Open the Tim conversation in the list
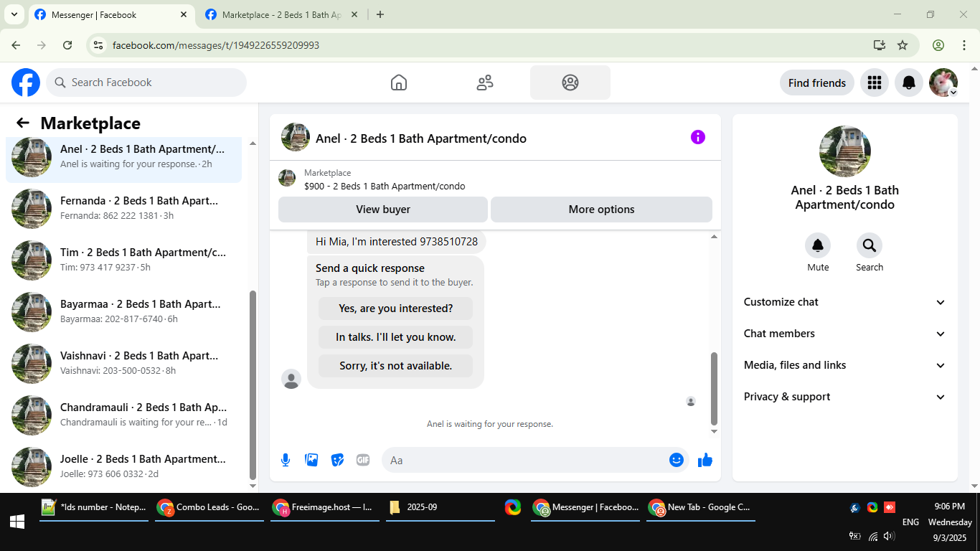 (x=123, y=260)
